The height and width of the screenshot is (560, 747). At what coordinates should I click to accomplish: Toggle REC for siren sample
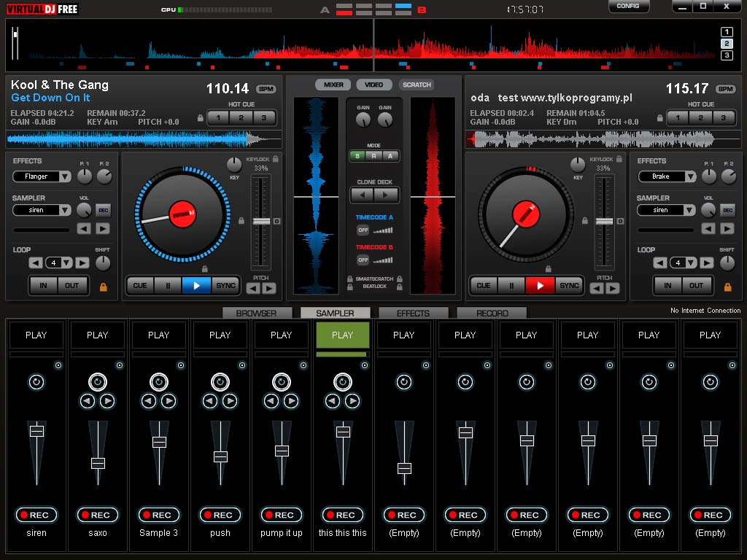(36, 515)
